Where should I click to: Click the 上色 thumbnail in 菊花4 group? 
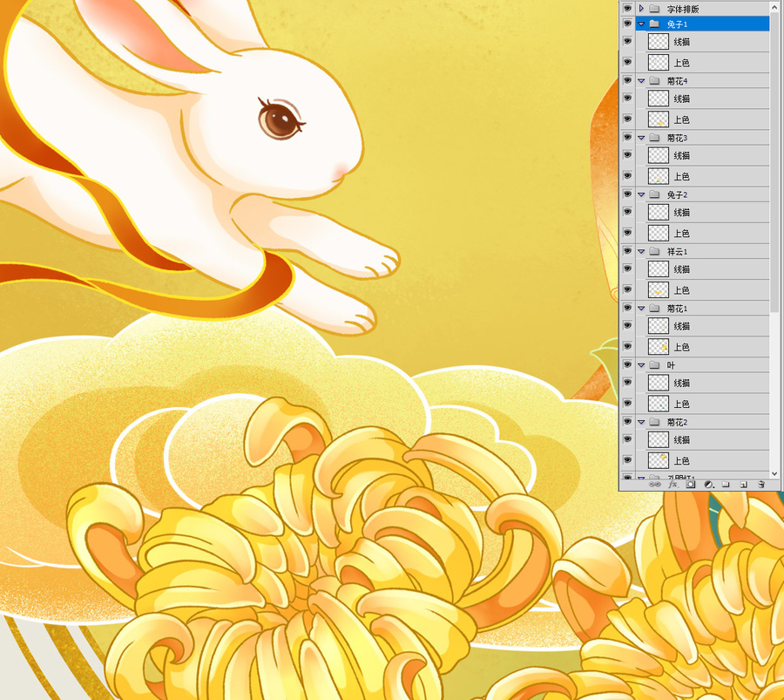(658, 119)
